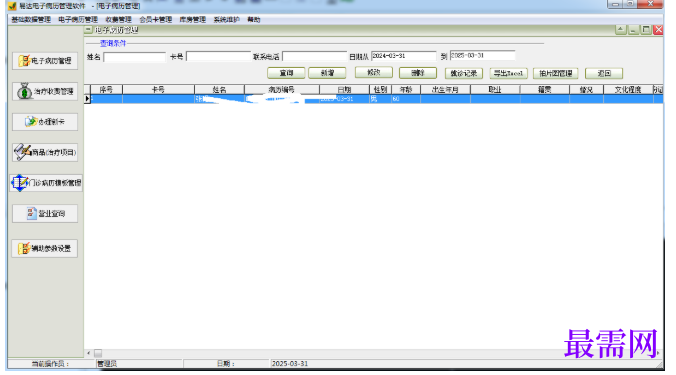676x375 pixels.
Task: Open 电子病历管理 from the left sidebar
Action: pos(45,61)
